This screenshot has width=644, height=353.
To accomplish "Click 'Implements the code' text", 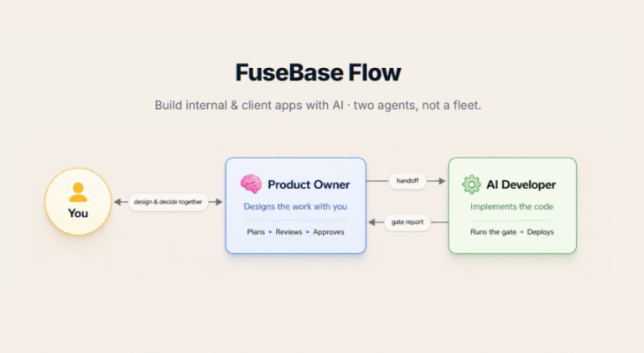I will tap(512, 206).
